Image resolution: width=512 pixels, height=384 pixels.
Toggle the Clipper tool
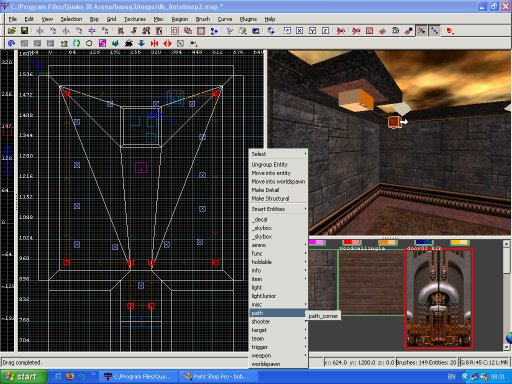click(x=214, y=31)
